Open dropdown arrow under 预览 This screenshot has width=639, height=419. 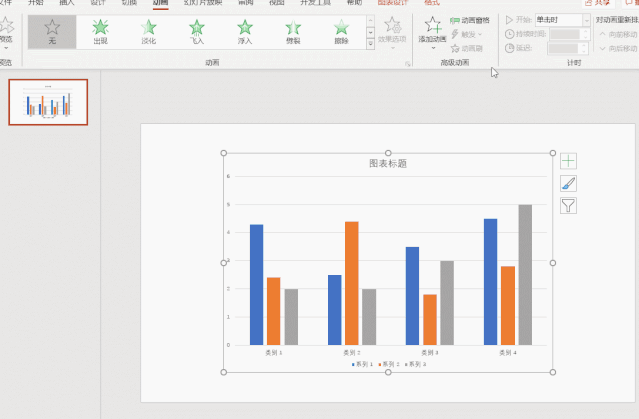click(6, 48)
